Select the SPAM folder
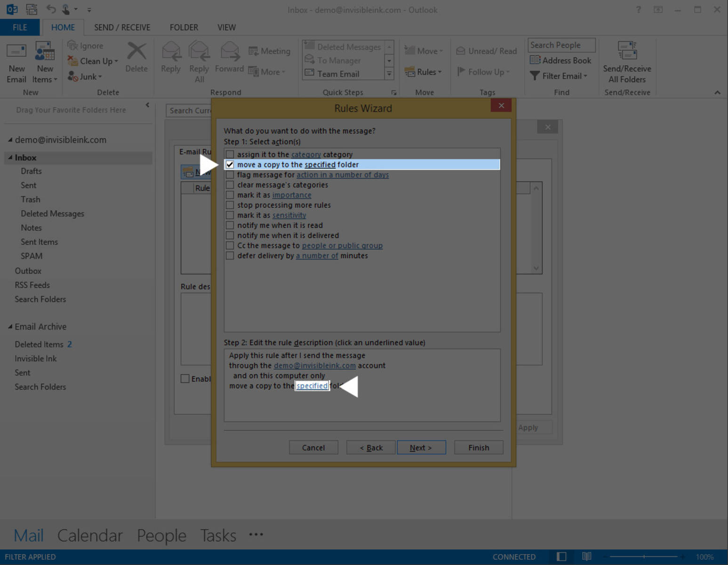The image size is (728, 565). click(32, 256)
